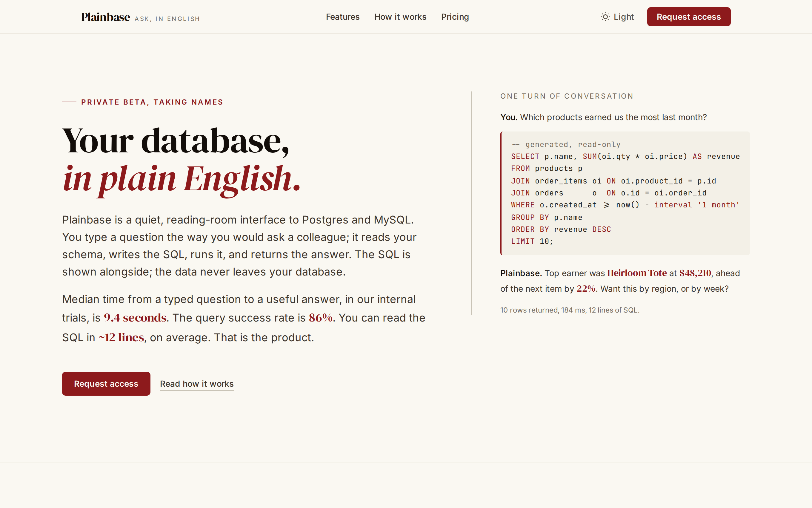Click the 'ASK, IN ENGLISH' tagline
This screenshot has width=812, height=508.
167,19
